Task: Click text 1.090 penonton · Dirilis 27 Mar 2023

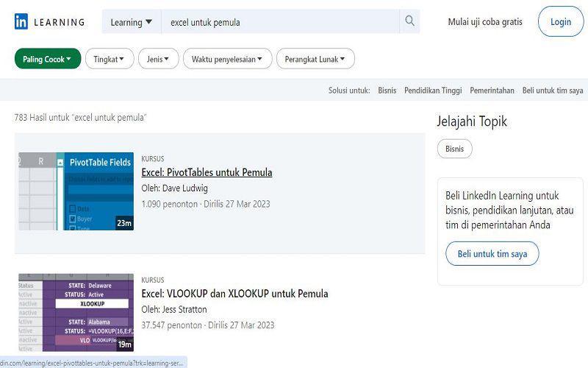Action: pos(206,204)
